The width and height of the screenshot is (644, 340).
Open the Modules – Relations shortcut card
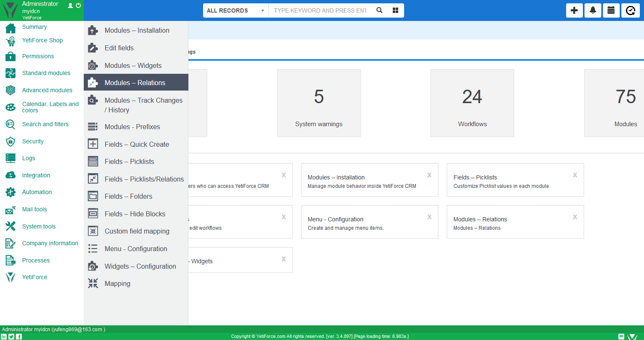click(515, 222)
